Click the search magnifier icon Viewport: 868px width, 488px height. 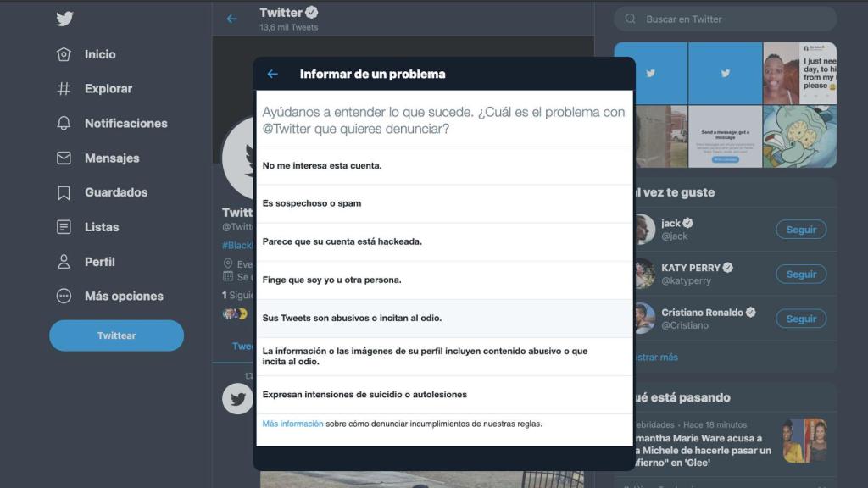[x=630, y=19]
